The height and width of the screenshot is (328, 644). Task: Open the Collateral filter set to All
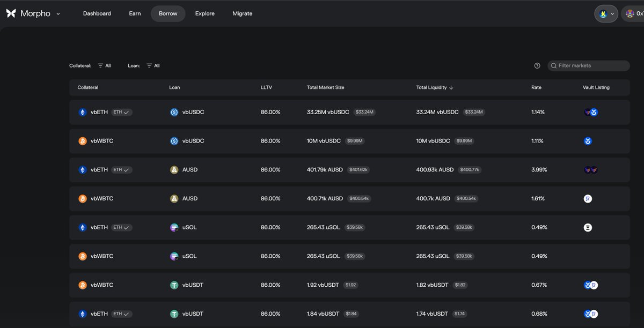pos(104,65)
